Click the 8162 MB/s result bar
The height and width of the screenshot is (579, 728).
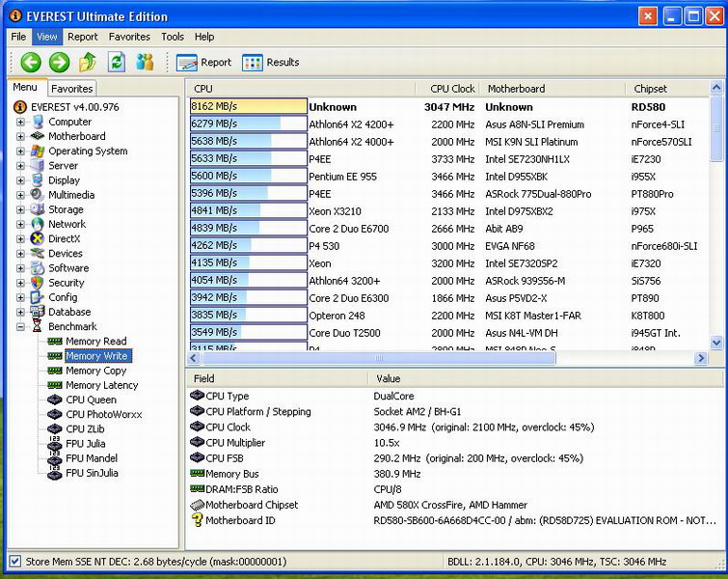coord(249,106)
